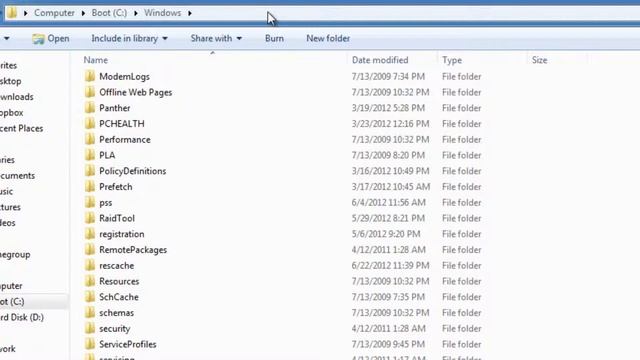Viewport: 640px width, 360px height.
Task: Select the Favorites heading in navigation pane
Action: coord(9,65)
